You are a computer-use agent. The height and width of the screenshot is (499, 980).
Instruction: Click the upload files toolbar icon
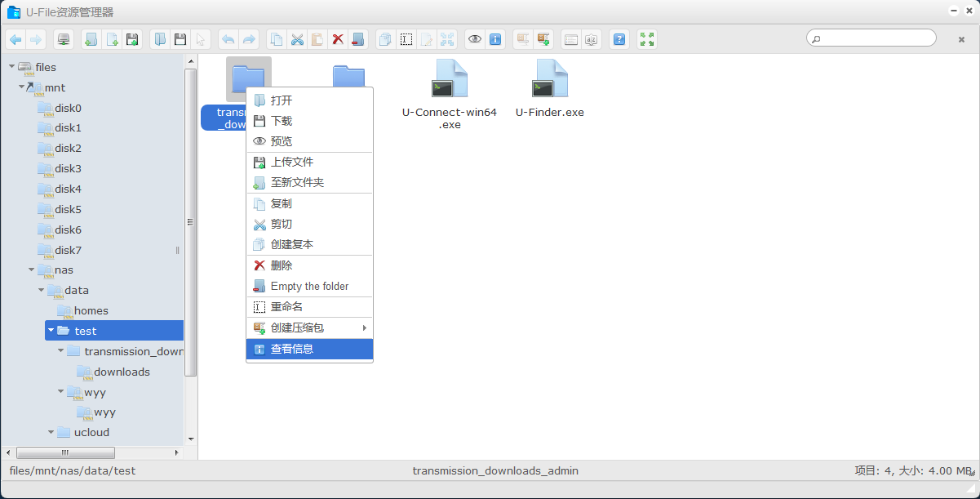pos(133,39)
